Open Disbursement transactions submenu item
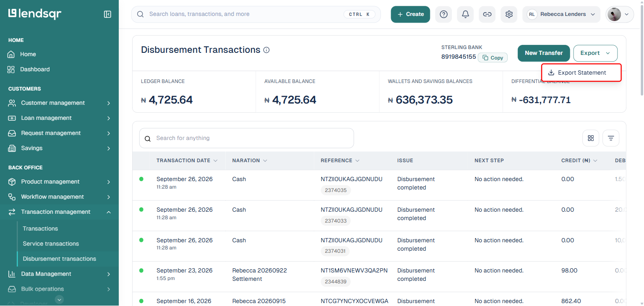 (x=60, y=259)
